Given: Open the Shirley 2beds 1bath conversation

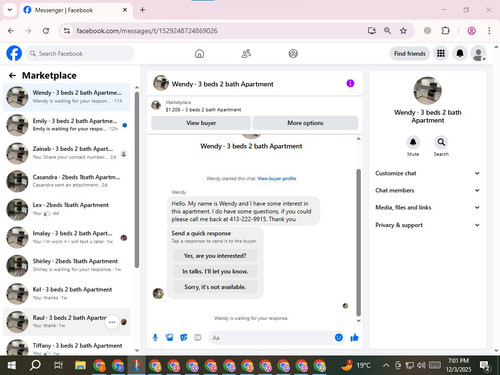Looking at the screenshot, I should [x=67, y=265].
